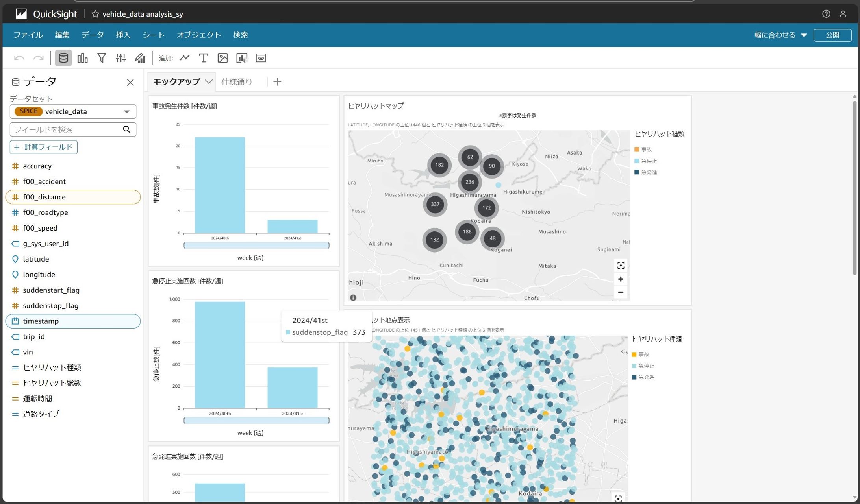Add a text box with T icon

203,58
